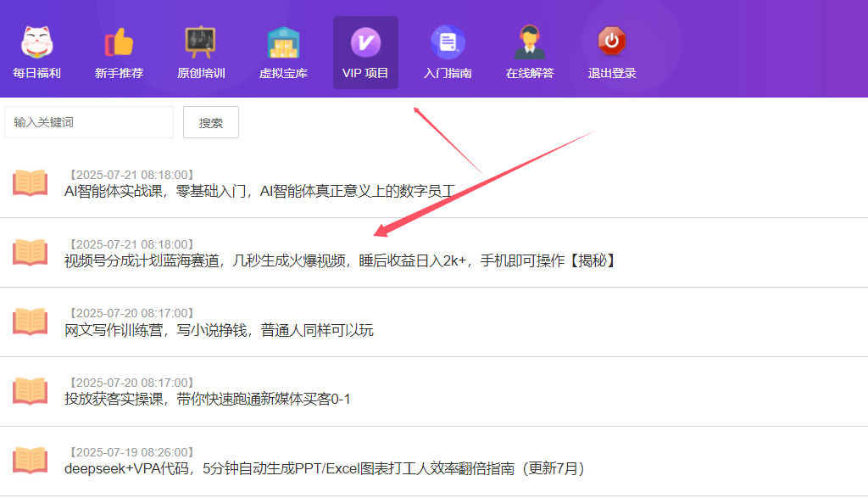Viewport: 868px width, 498px height.
Task: Open article 网文写作训练营，写小说挣钱
Action: (219, 331)
